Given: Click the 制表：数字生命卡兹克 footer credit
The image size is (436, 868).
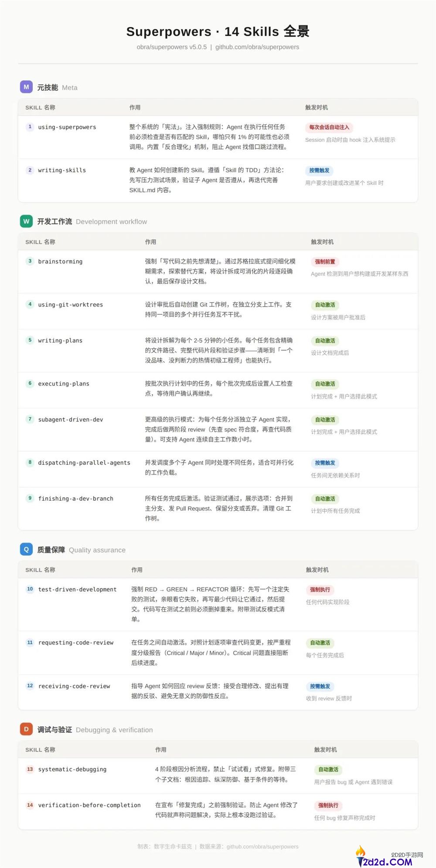Looking at the screenshot, I should coord(164,846).
